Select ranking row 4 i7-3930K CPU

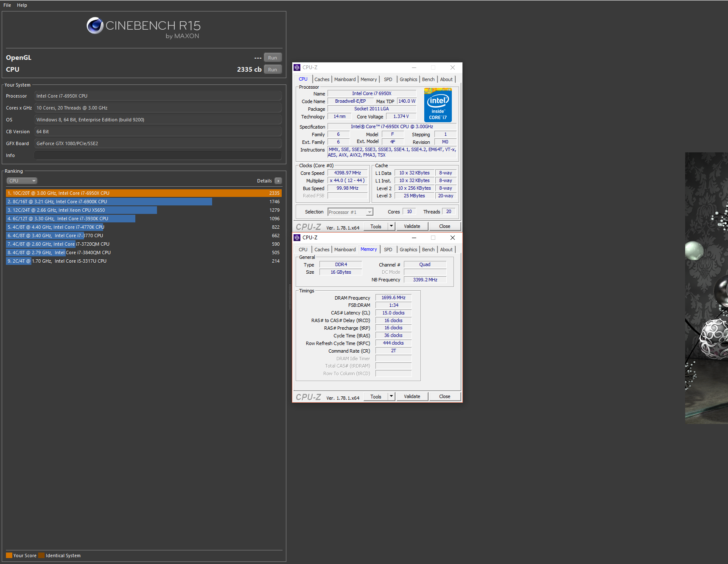[x=144, y=219]
